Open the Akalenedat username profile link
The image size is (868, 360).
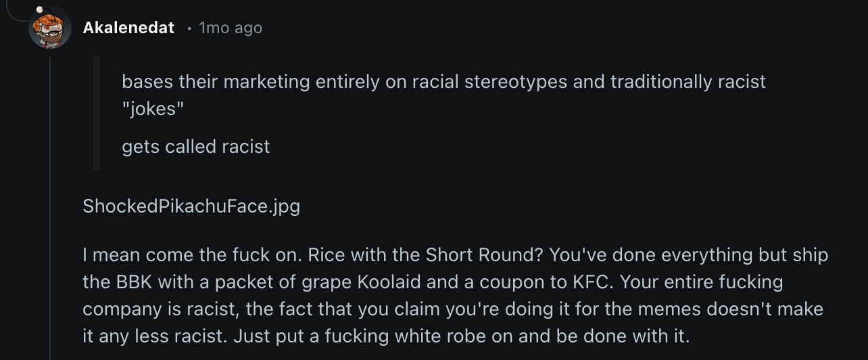pos(128,28)
